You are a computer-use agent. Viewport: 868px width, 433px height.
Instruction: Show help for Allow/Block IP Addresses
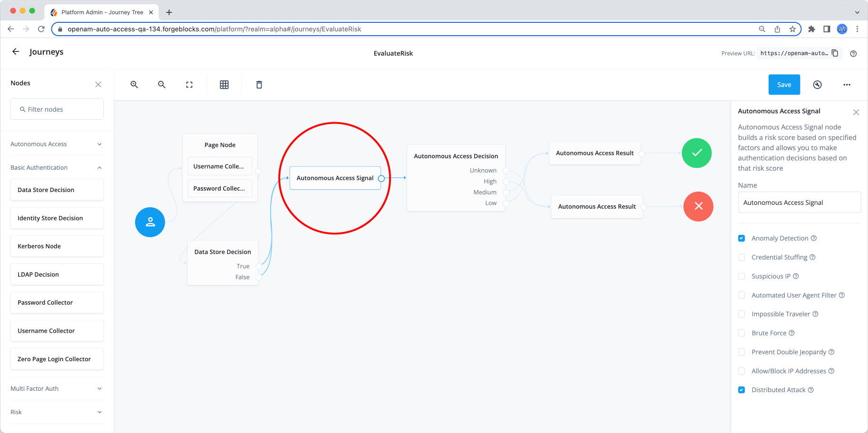[831, 371]
